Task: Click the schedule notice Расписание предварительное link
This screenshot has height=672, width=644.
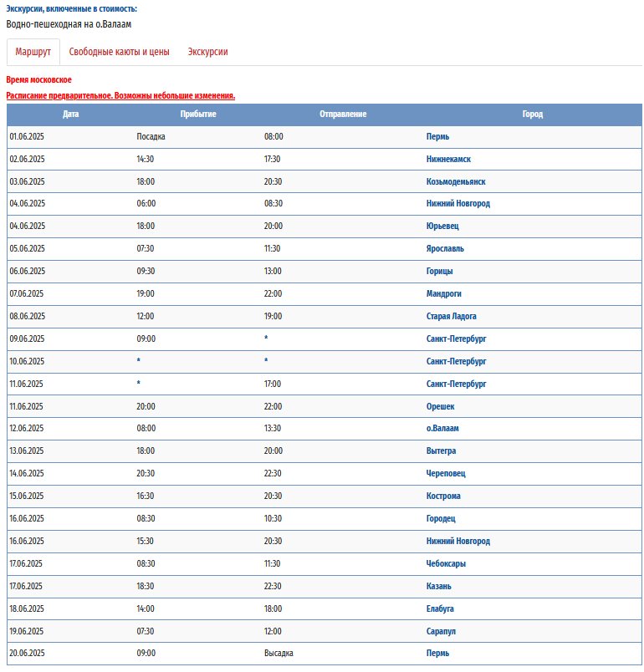Action: coord(120,95)
